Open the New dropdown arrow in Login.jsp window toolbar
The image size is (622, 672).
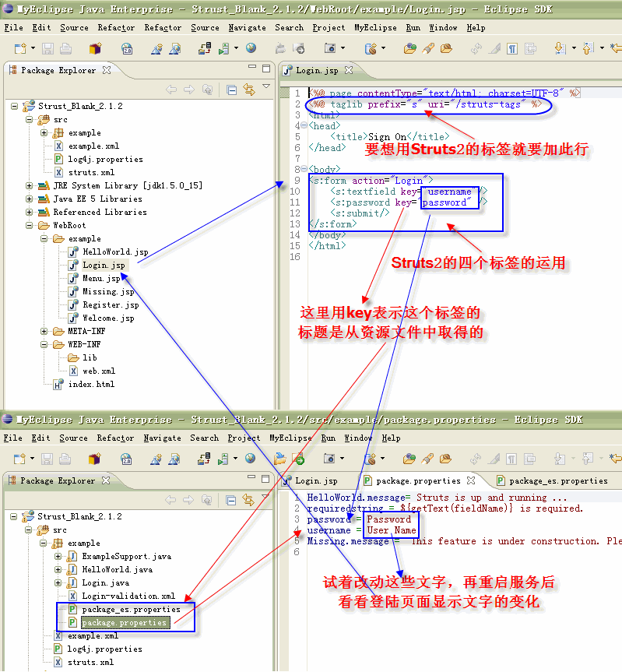pos(33,48)
